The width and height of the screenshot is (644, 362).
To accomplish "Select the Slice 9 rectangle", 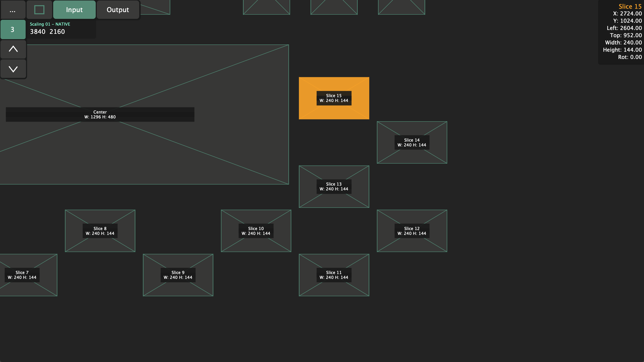I will (x=178, y=275).
